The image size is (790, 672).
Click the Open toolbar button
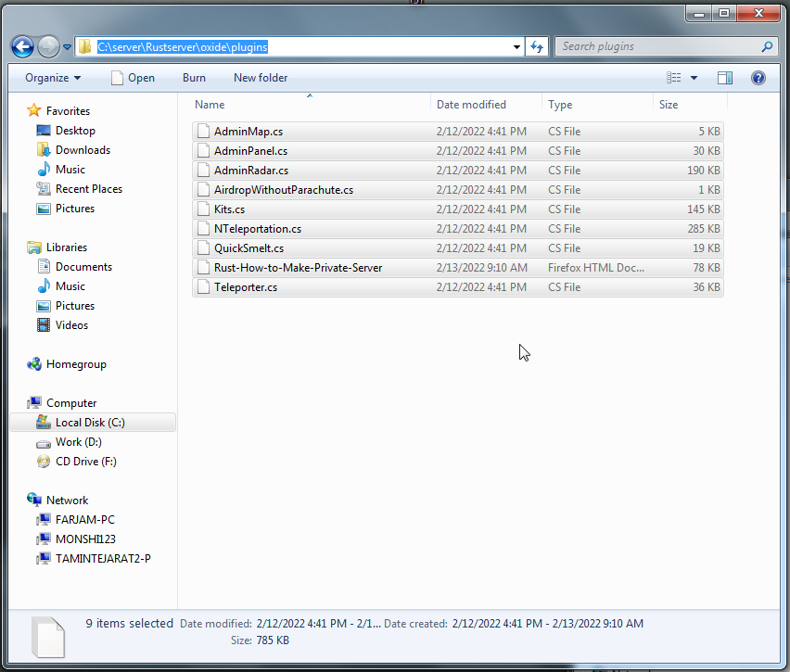133,78
